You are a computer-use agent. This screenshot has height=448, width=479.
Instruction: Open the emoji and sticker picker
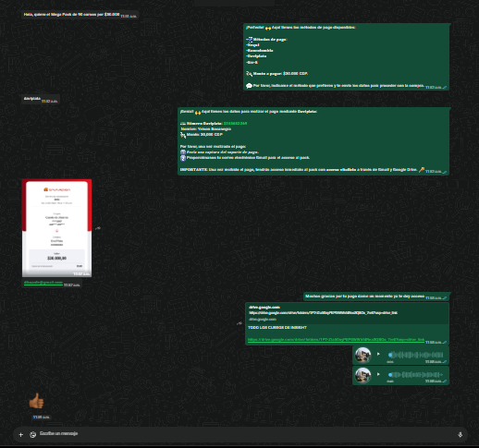coord(33,434)
